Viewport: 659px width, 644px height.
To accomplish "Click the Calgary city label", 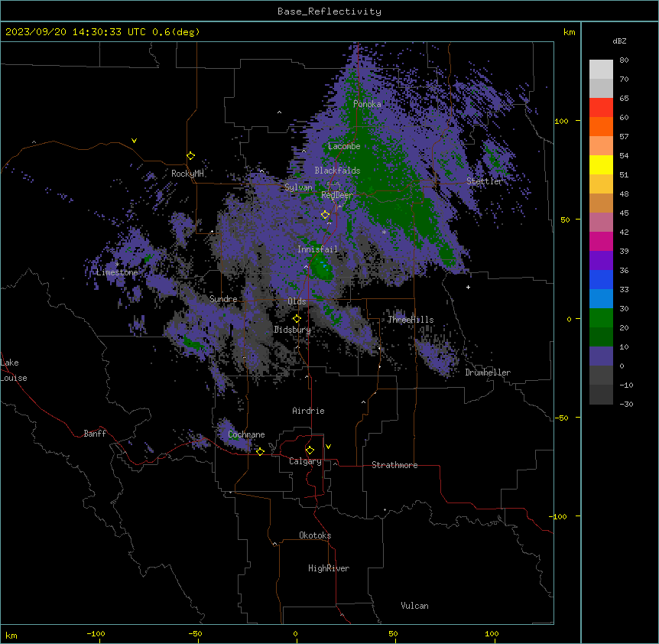I will 305,461.
